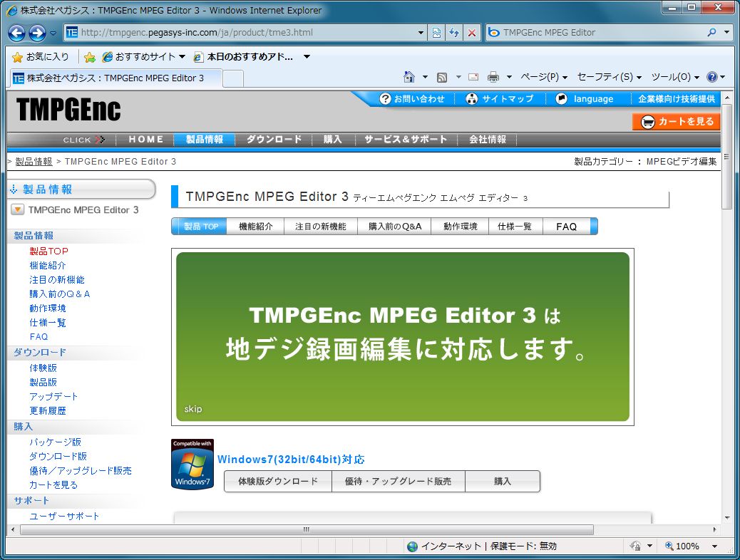The height and width of the screenshot is (560, 740).
Task: Open sidebar link 更新履歴
Action: [48, 411]
